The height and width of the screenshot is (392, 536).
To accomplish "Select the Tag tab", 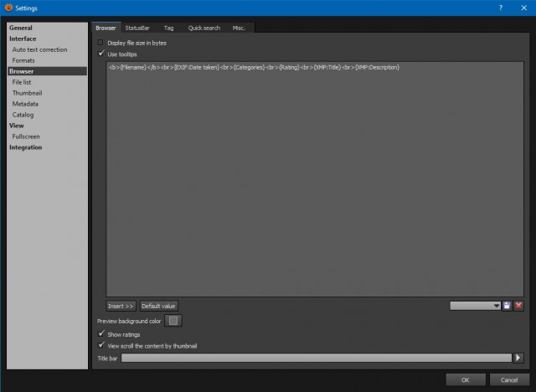I will click(x=168, y=28).
